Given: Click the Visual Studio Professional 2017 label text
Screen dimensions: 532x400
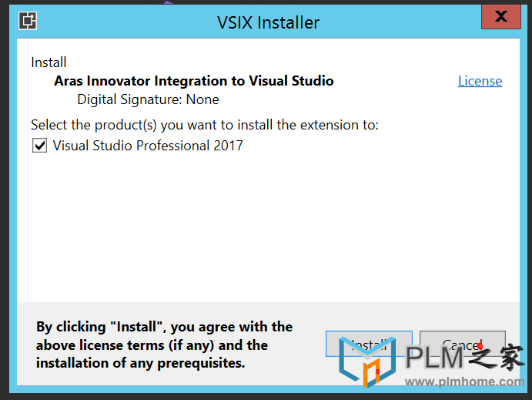Looking at the screenshot, I should [x=148, y=146].
